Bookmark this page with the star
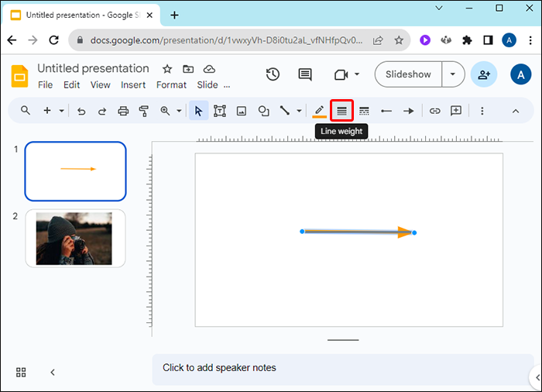The image size is (542, 392). [x=399, y=40]
